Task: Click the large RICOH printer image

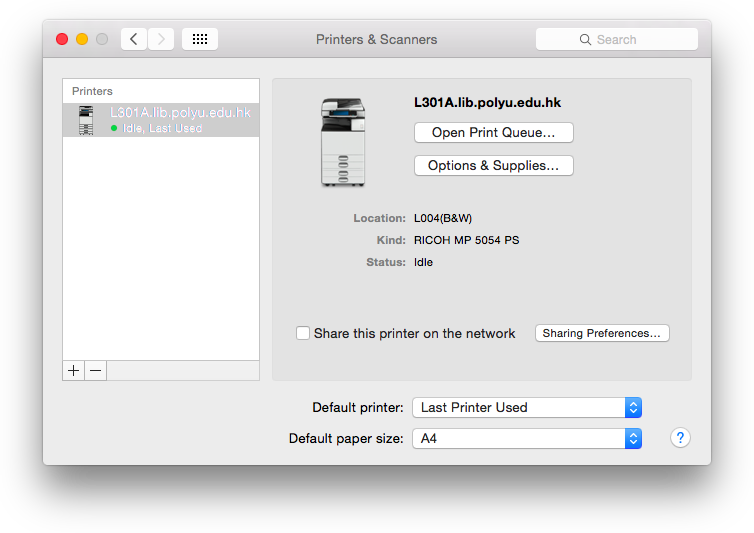Action: point(343,142)
